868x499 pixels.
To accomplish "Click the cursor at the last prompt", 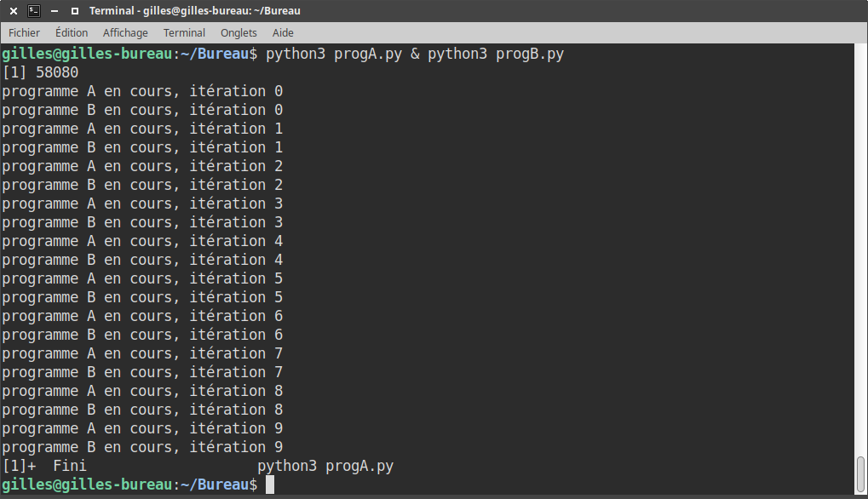I will click(269, 485).
